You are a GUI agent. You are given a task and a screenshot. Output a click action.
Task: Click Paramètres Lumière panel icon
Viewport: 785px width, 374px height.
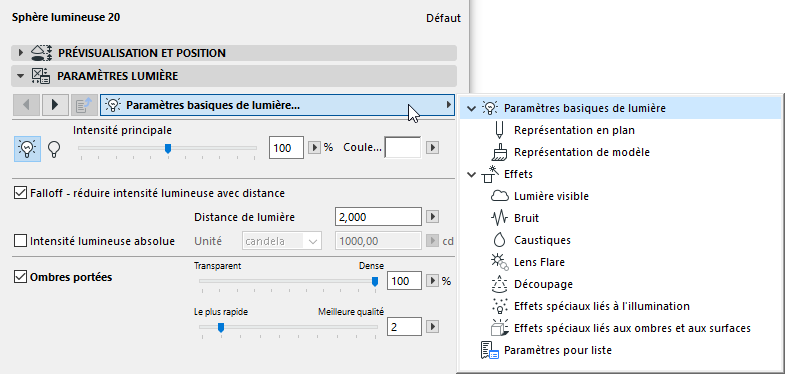click(40, 76)
